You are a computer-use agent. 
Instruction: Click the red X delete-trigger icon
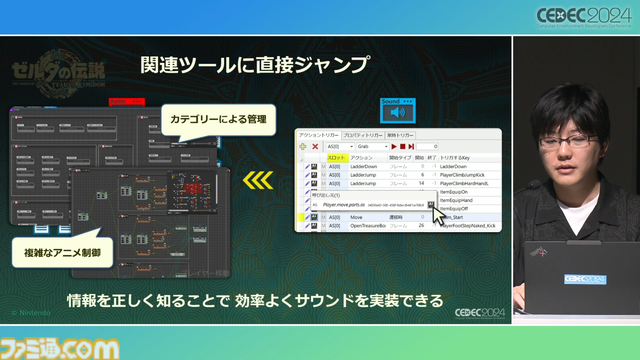[x=315, y=146]
